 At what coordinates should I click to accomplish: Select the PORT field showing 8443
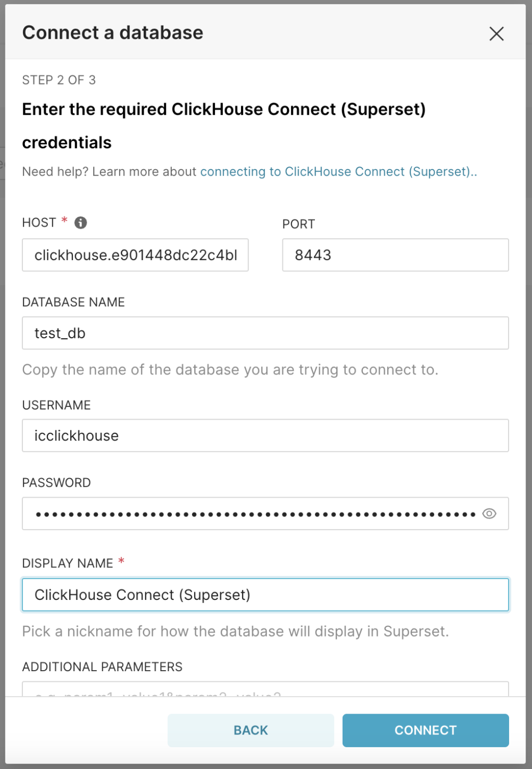[x=395, y=255]
